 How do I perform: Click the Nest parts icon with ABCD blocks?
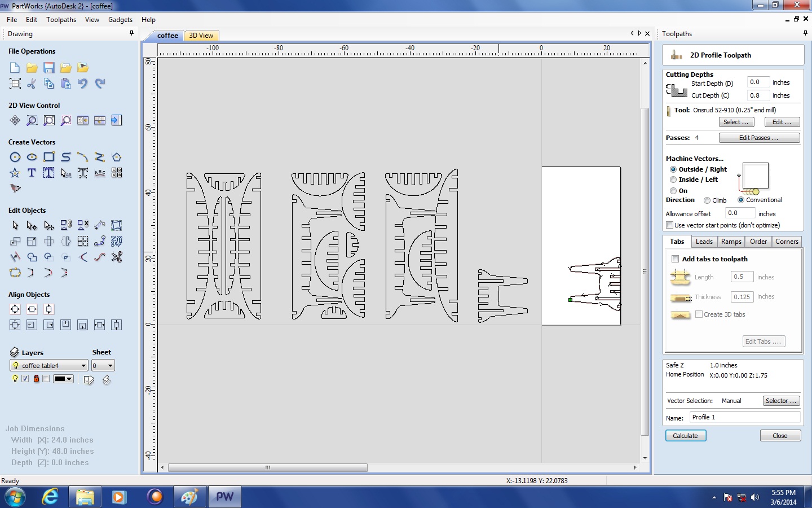click(x=117, y=173)
